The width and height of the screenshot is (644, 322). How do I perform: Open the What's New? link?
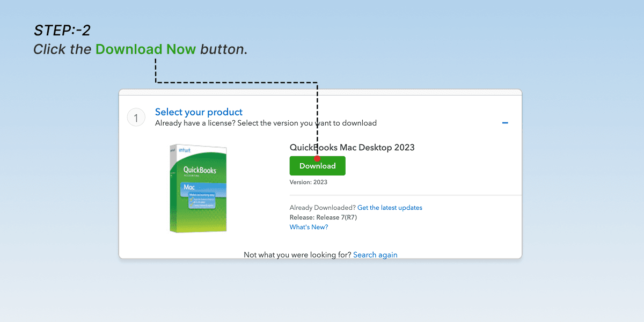[309, 226]
